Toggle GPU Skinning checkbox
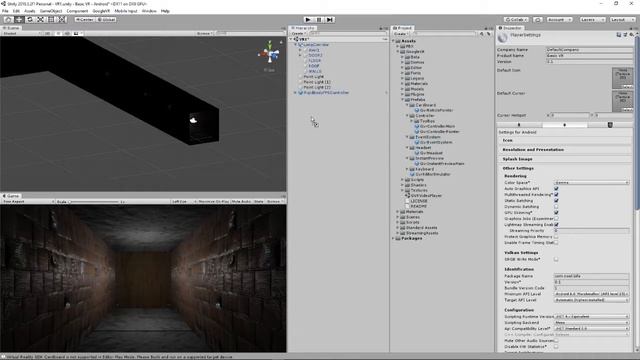 (556, 213)
